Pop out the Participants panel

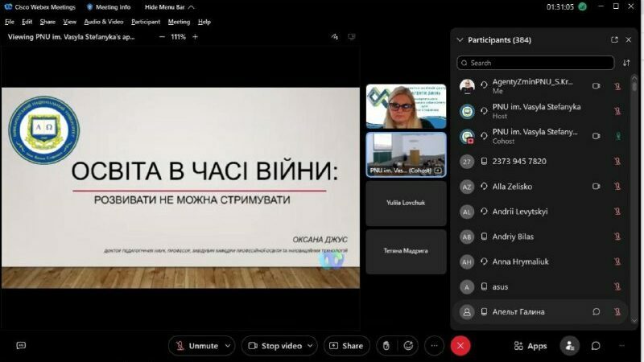615,39
